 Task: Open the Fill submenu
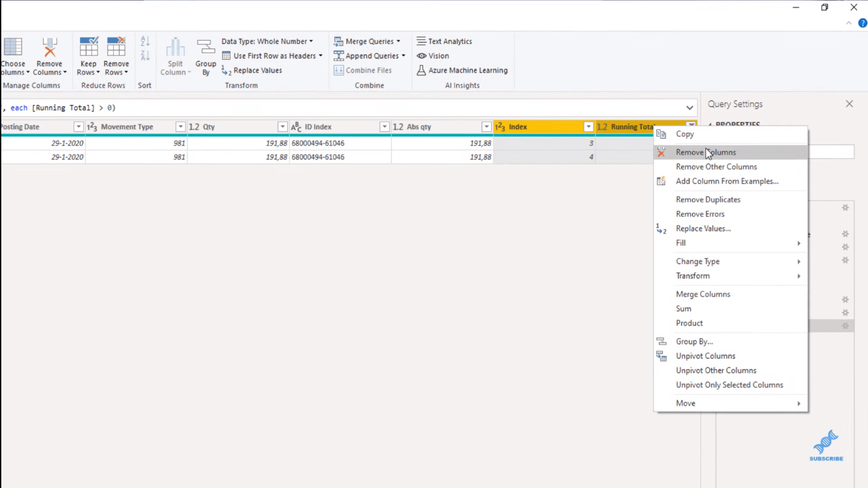click(731, 243)
